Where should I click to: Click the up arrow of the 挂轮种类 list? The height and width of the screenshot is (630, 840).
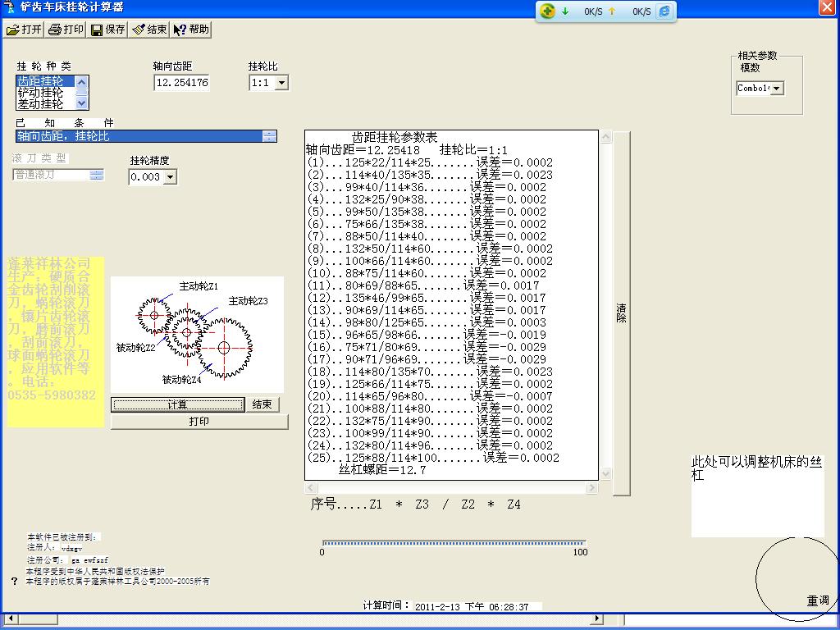pos(81,82)
